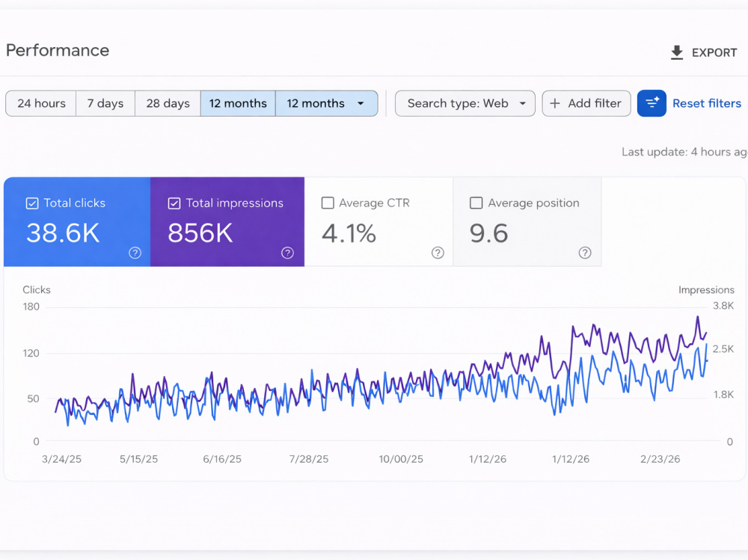This screenshot has height=560, width=748.
Task: Click the blue filter sparkle icon button
Action: (x=652, y=103)
